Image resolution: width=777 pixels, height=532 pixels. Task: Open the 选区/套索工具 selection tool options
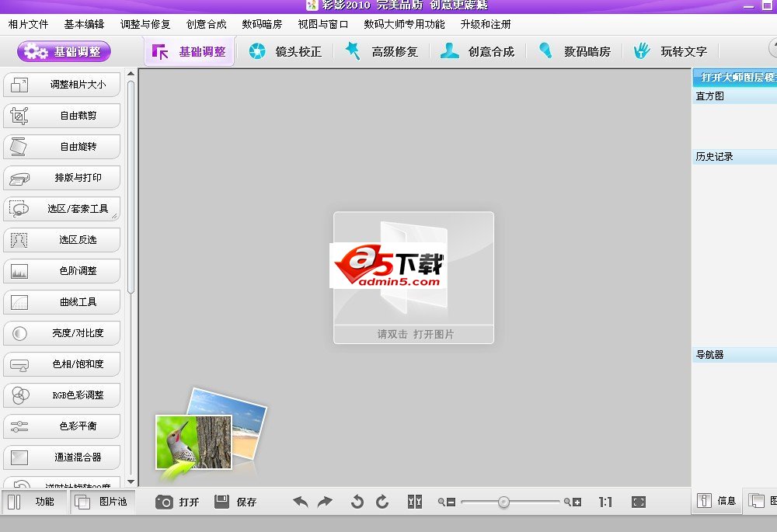[62, 209]
